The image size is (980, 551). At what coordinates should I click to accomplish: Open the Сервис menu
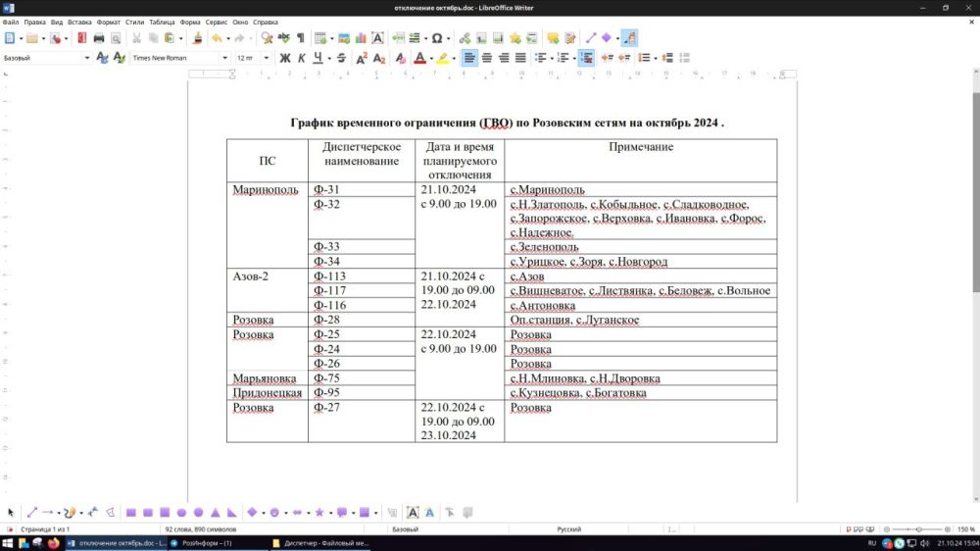click(x=217, y=22)
